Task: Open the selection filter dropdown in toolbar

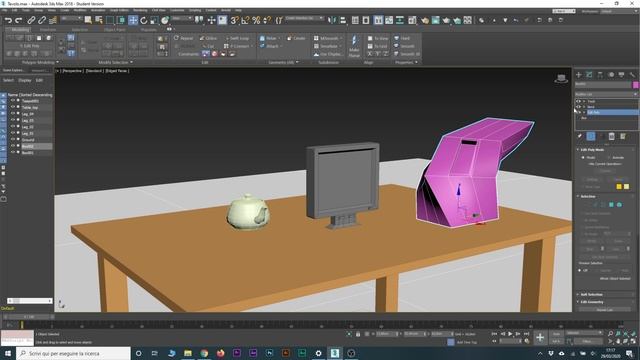Action: click(x=70, y=19)
